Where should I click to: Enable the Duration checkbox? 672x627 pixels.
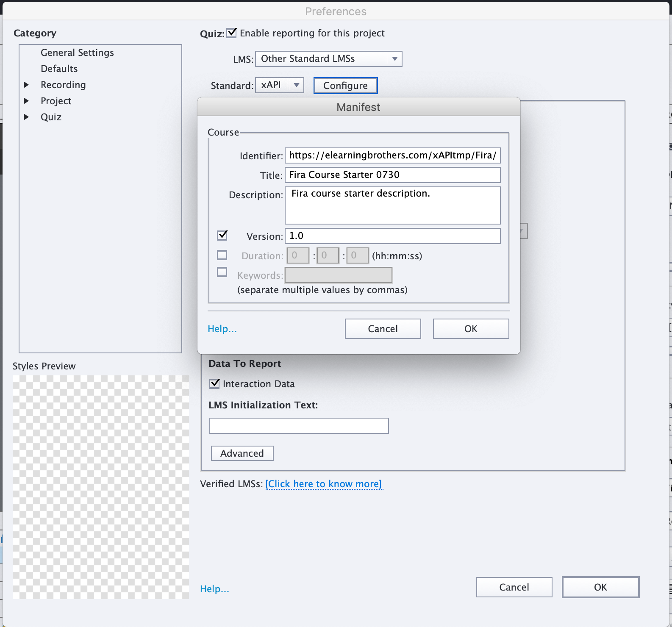tap(222, 255)
